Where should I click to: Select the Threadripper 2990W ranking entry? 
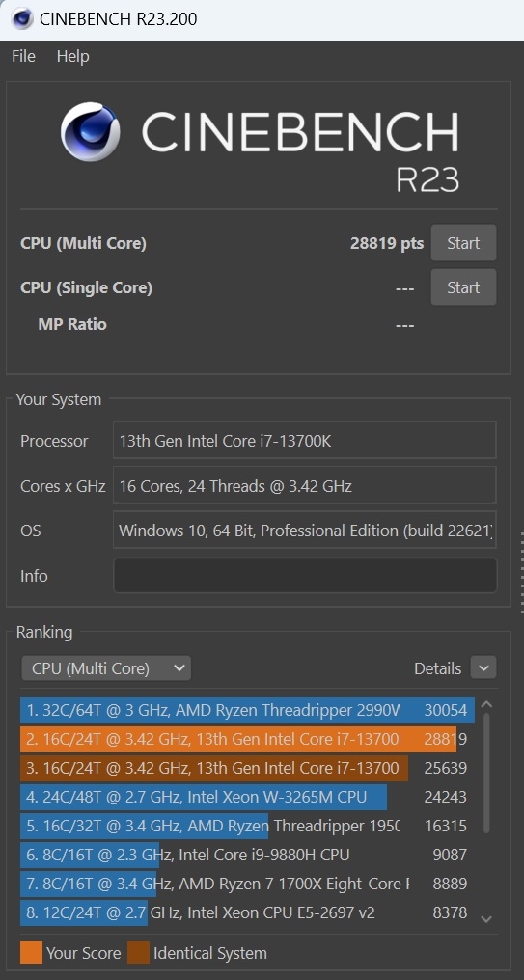coord(247,710)
